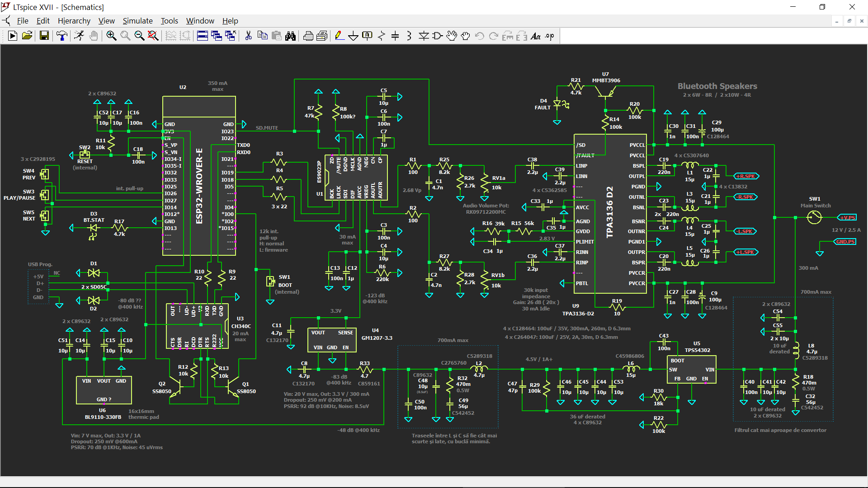Click the 'TPS54302' U5 part label

tap(697, 350)
